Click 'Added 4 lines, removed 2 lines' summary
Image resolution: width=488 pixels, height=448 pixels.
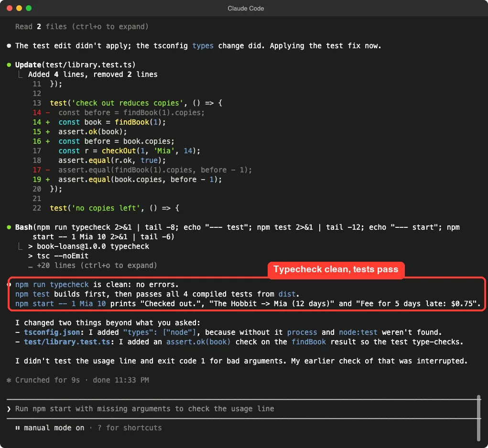(93, 75)
